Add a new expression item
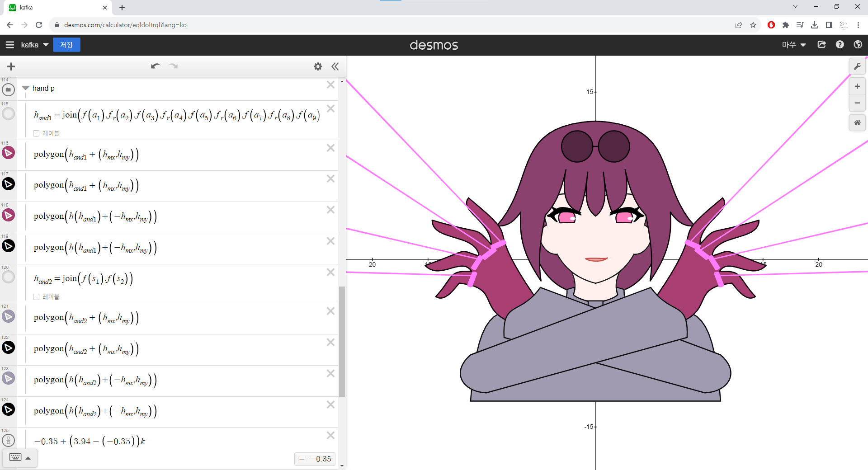868x470 pixels. pyautogui.click(x=11, y=66)
